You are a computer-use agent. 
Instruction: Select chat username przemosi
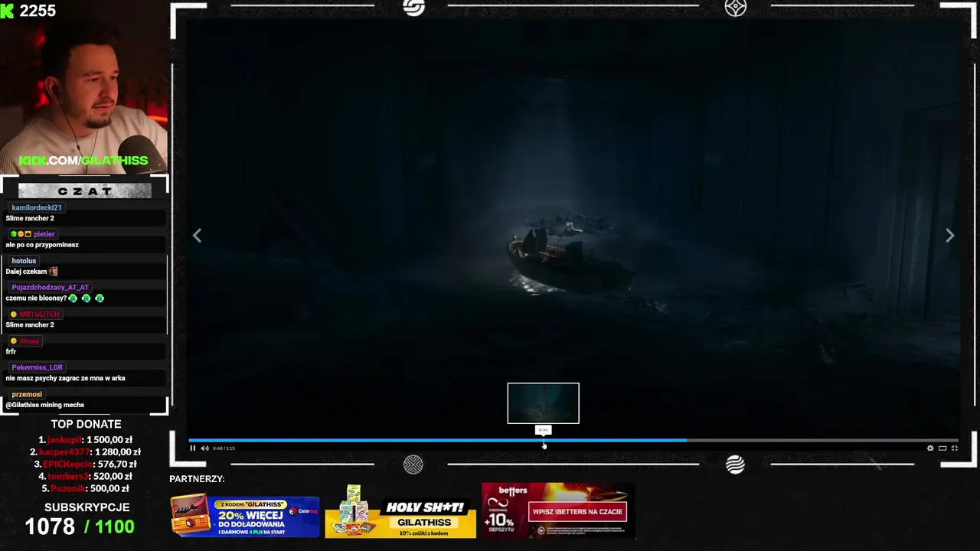[x=27, y=394]
